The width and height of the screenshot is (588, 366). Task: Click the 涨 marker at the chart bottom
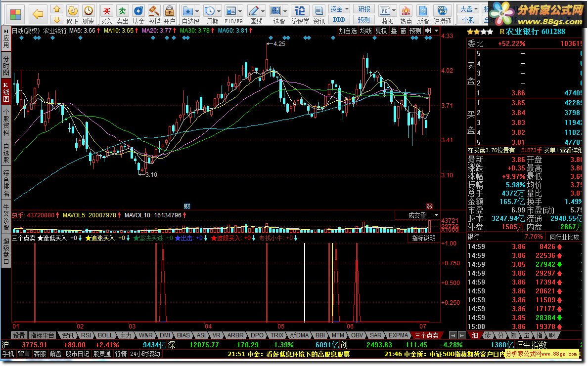coord(429,206)
